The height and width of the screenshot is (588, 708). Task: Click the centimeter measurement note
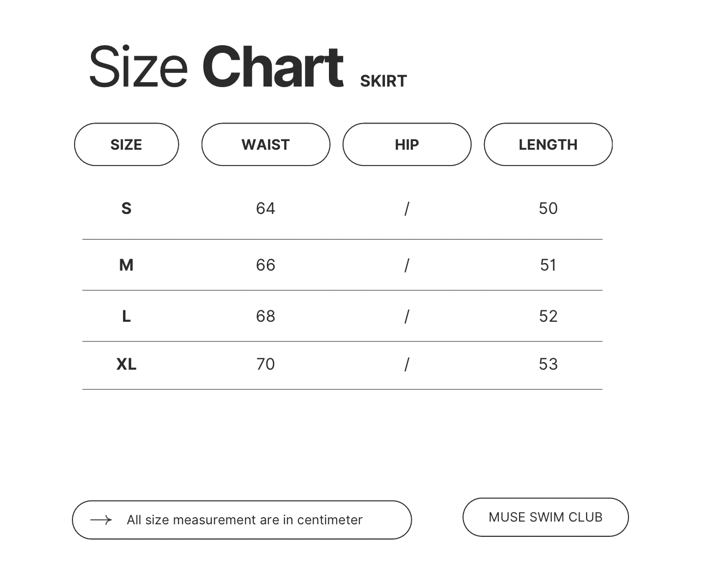(245, 520)
